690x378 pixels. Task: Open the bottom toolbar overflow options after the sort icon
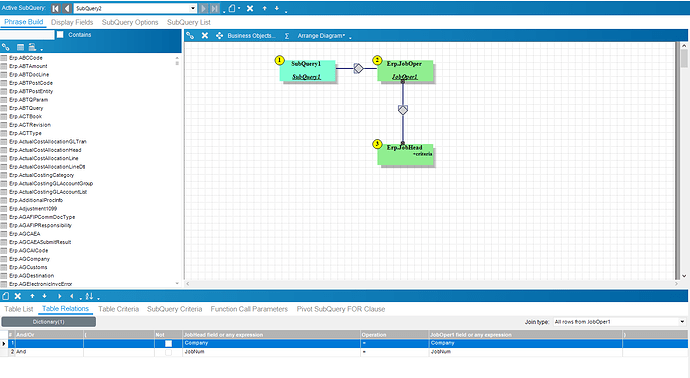click(99, 298)
